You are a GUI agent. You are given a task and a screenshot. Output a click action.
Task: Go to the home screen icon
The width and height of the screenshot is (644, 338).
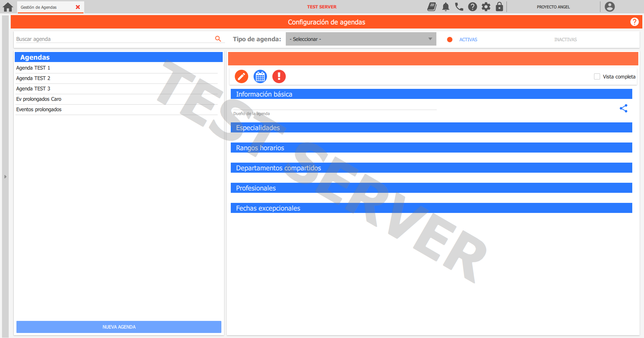coord(8,7)
